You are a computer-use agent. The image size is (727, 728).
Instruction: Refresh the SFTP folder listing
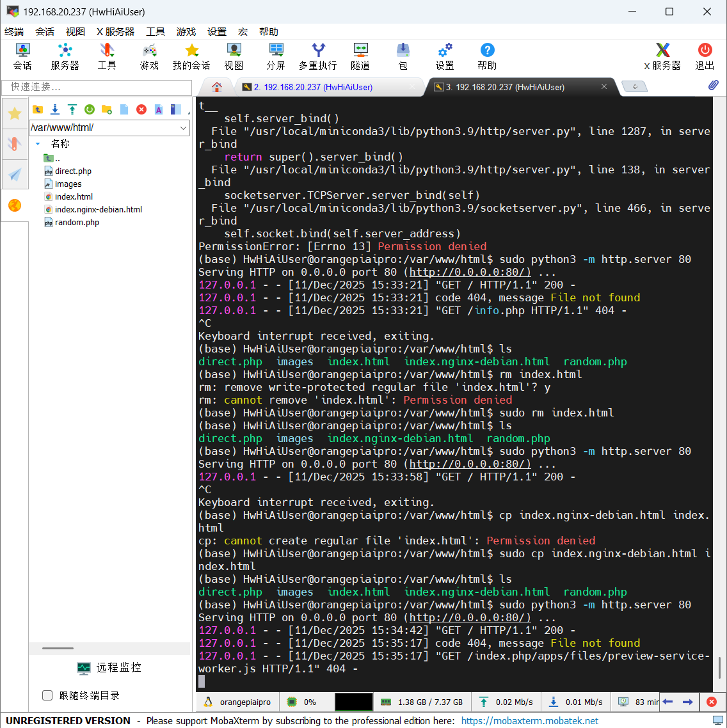point(90,109)
